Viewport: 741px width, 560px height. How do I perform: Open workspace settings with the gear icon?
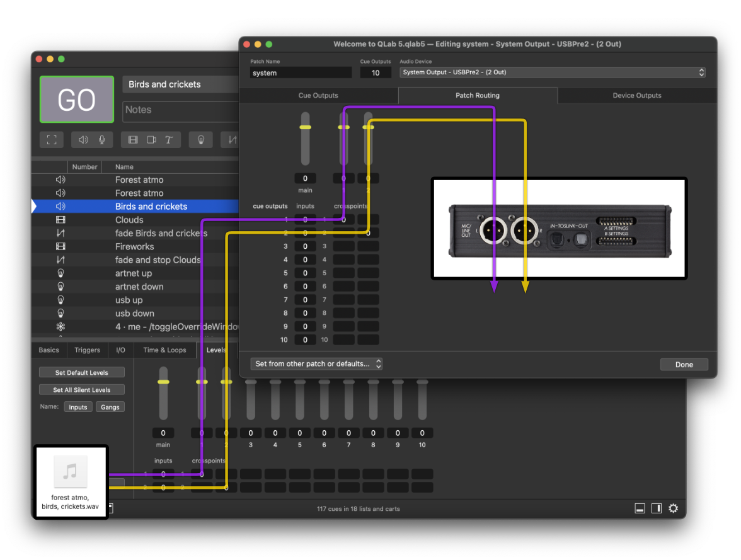(x=673, y=508)
